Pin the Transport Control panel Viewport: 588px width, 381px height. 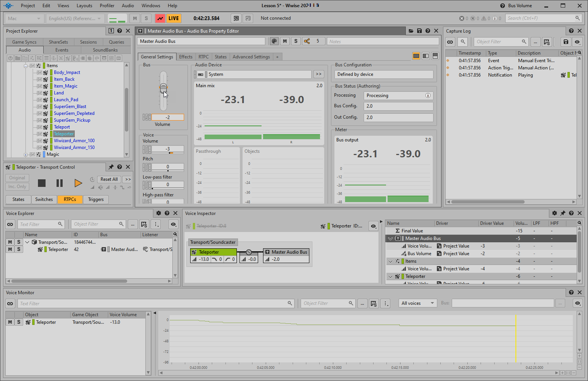coord(111,167)
